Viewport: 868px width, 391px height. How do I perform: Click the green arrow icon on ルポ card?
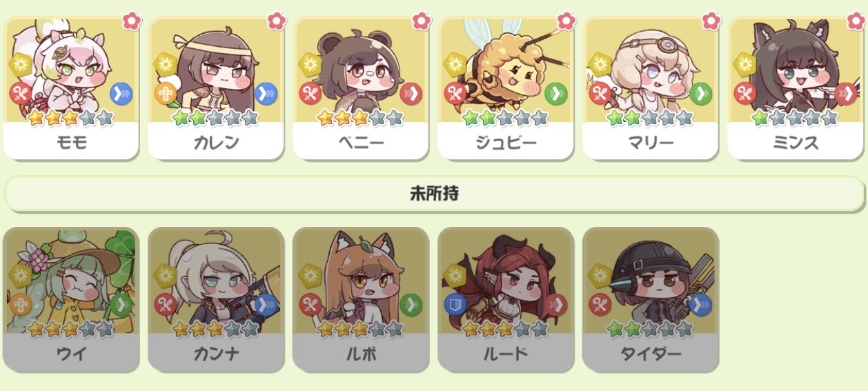(411, 304)
